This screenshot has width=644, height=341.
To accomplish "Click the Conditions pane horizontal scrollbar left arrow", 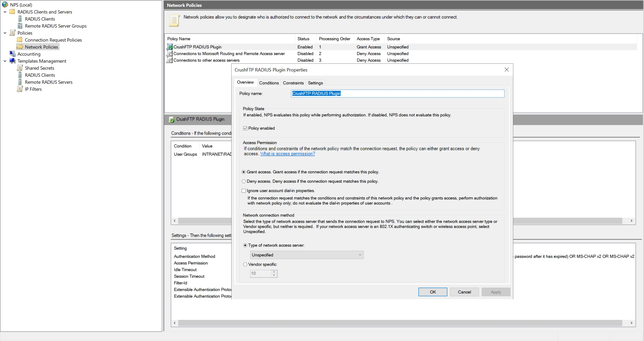I will click(175, 221).
